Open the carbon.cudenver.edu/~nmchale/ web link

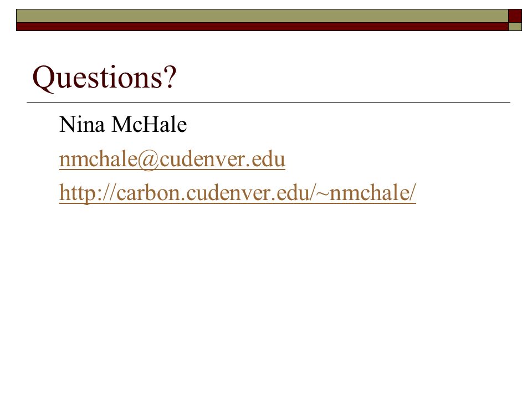click(x=238, y=193)
